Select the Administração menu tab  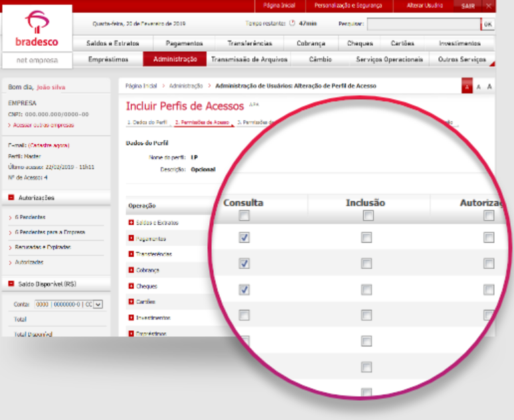point(175,59)
